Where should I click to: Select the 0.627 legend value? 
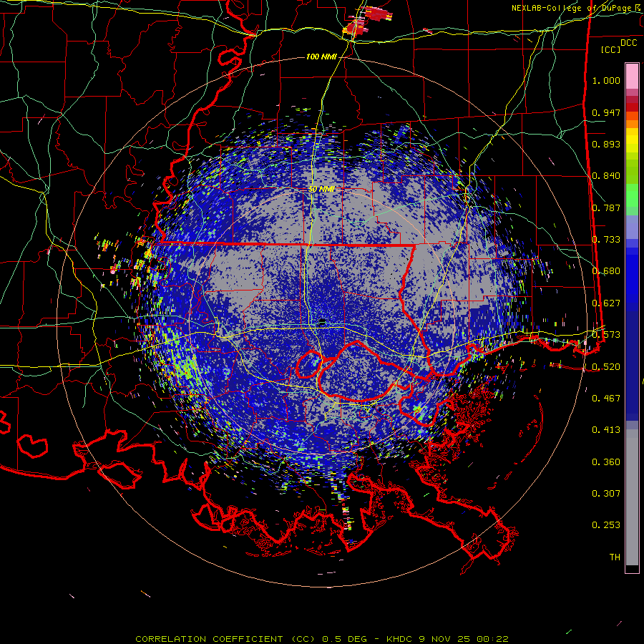pyautogui.click(x=606, y=303)
